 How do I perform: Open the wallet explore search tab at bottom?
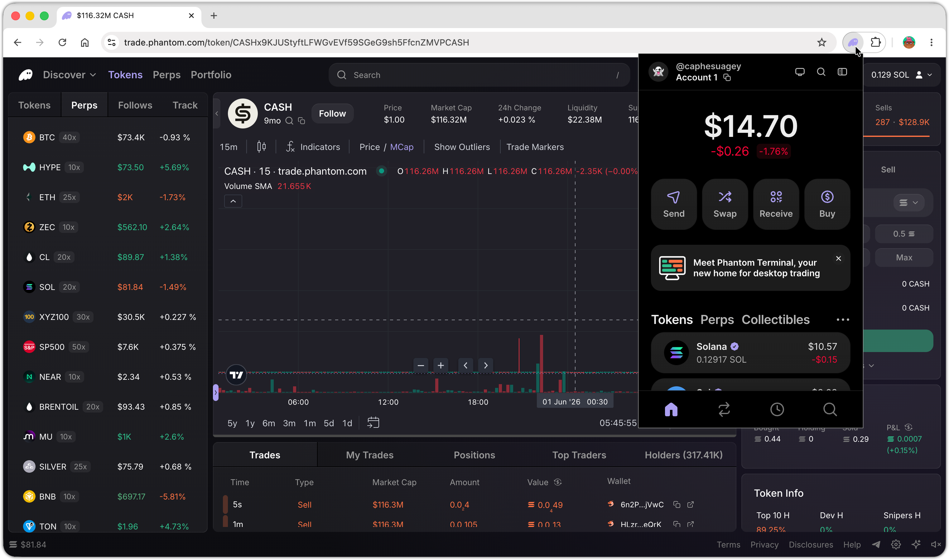pos(830,409)
